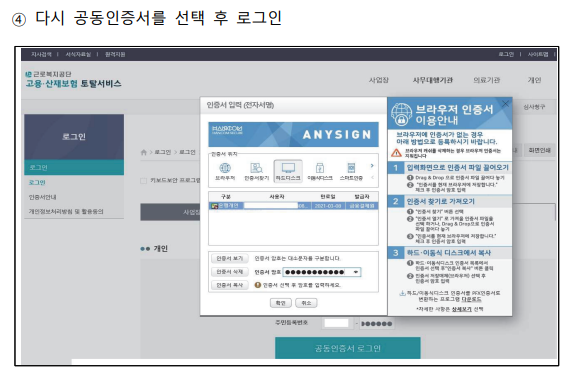Confirm with the 확인 button
Screen dimensions: 568x378
click(281, 303)
